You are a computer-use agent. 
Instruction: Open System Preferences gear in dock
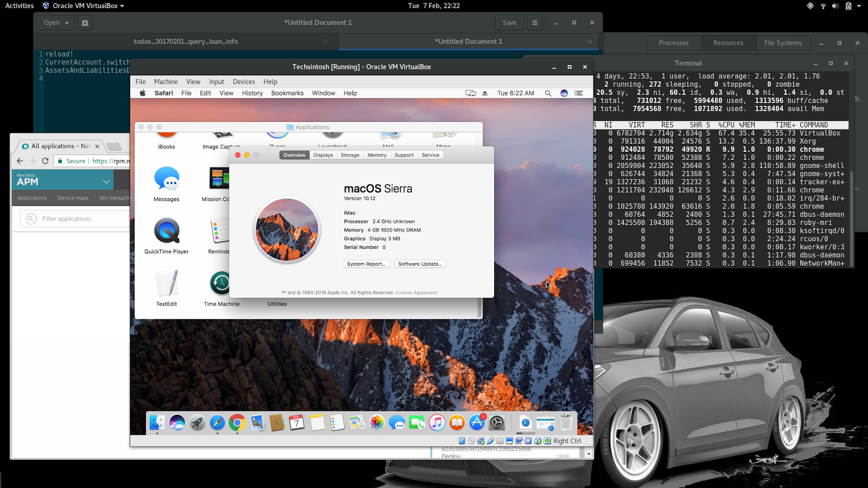pyautogui.click(x=497, y=423)
